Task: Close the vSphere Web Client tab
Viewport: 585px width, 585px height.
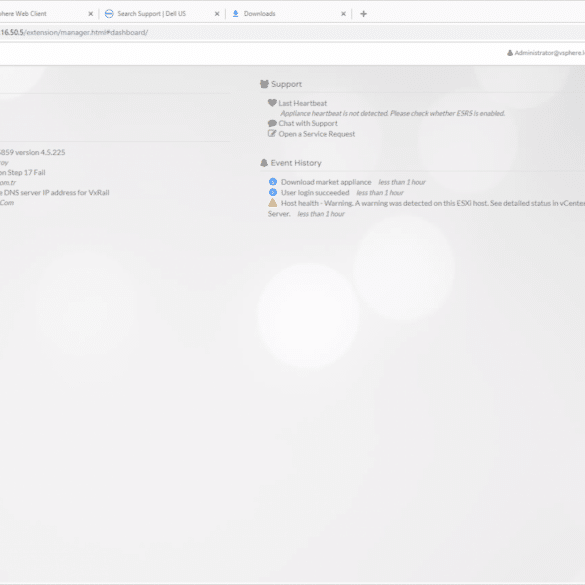Action: [x=90, y=14]
